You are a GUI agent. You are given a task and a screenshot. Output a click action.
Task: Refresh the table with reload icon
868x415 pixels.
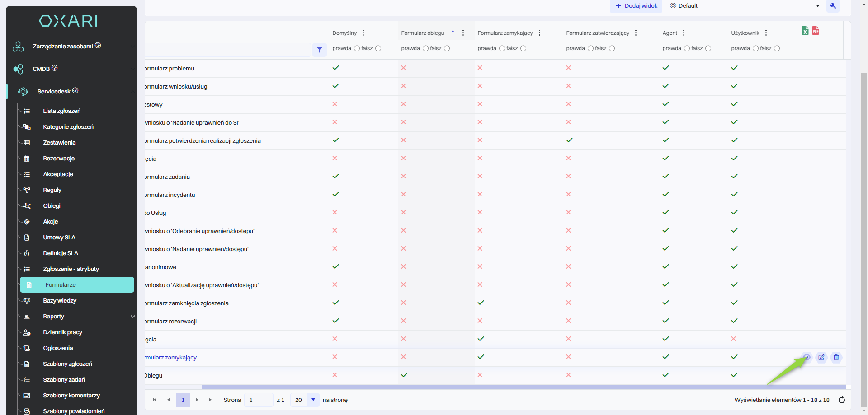pyautogui.click(x=842, y=400)
